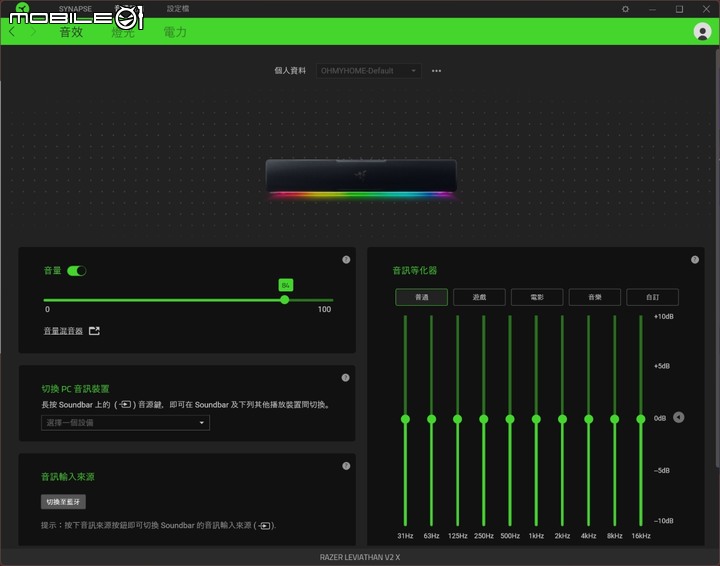Click the 2kHz equalizer slider handle
This screenshot has height=566, width=720.
coord(562,419)
